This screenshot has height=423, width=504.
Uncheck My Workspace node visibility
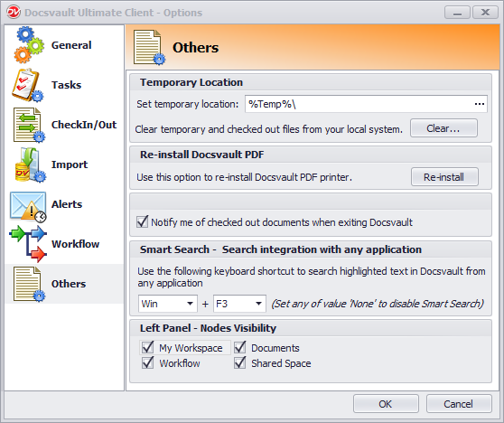tap(148, 347)
